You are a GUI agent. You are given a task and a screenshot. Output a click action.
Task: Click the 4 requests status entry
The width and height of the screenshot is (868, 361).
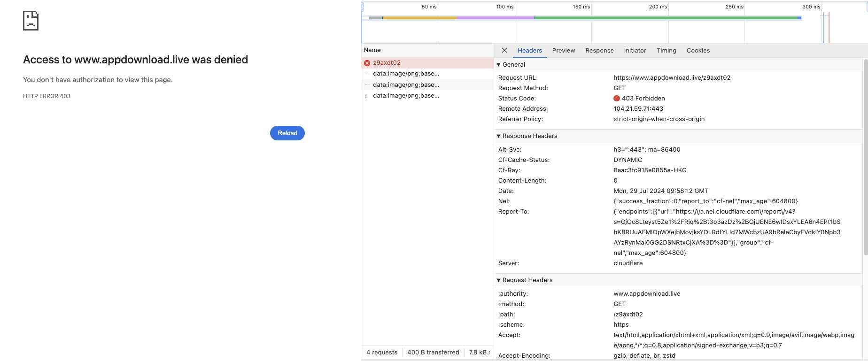pyautogui.click(x=382, y=353)
